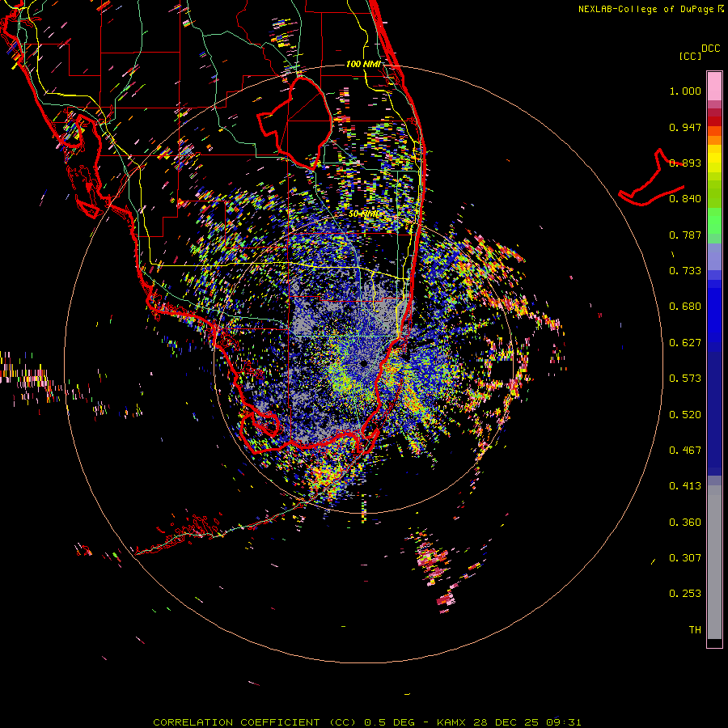Click the 0.840 color scale value
The image size is (728, 728).
pos(685,199)
